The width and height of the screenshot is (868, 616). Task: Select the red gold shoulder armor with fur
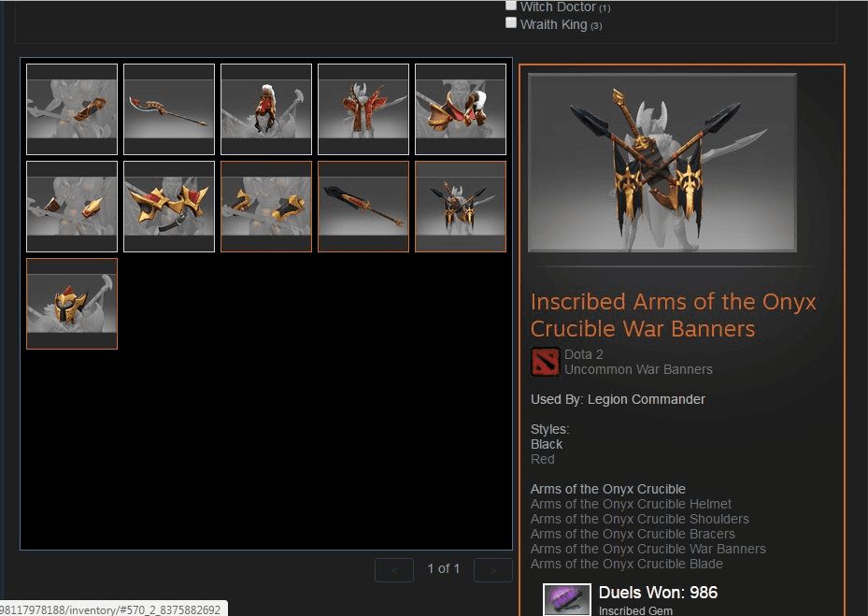coord(461,109)
